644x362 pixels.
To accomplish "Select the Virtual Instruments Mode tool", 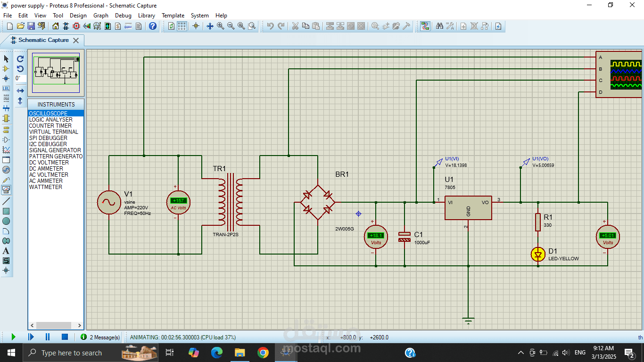I will pos(6,189).
